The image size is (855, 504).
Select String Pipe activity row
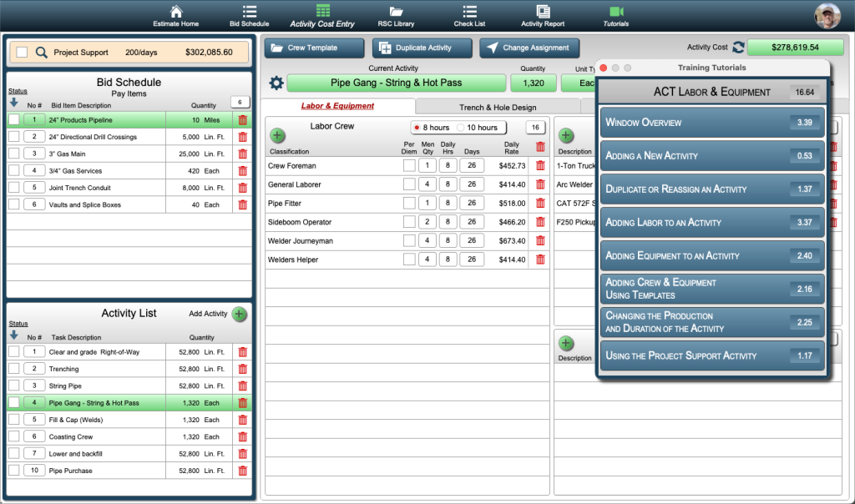(x=129, y=386)
